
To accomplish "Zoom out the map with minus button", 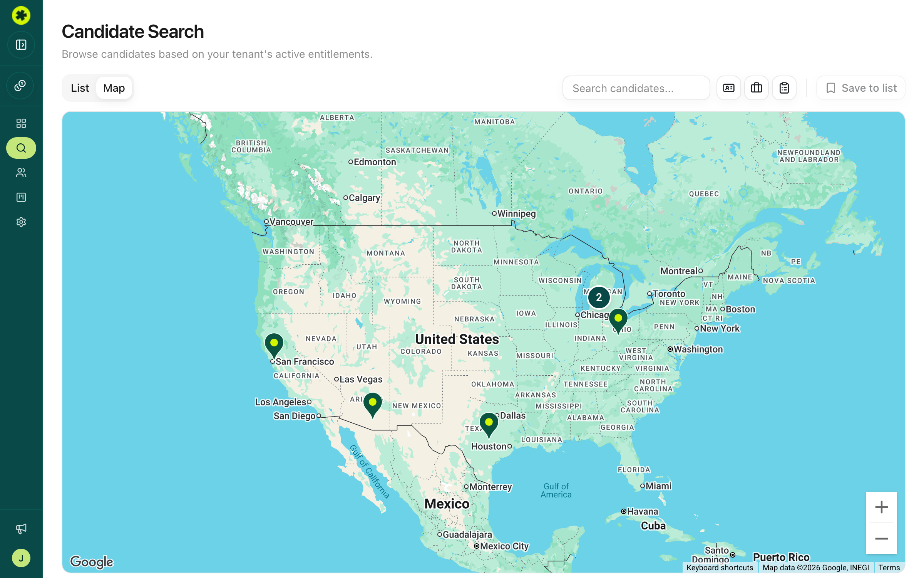I will pos(882,539).
